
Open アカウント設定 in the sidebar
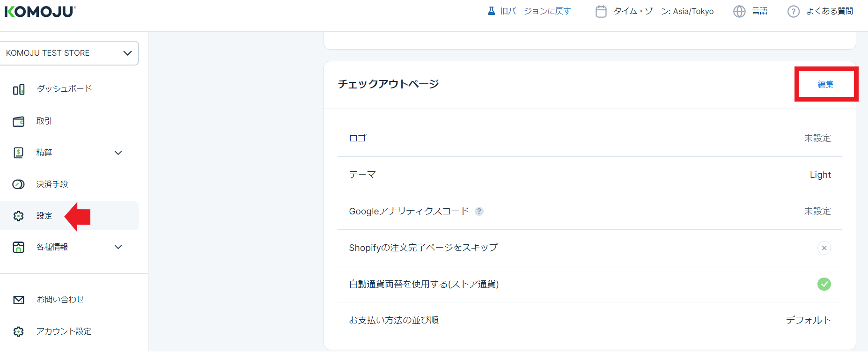[64, 331]
